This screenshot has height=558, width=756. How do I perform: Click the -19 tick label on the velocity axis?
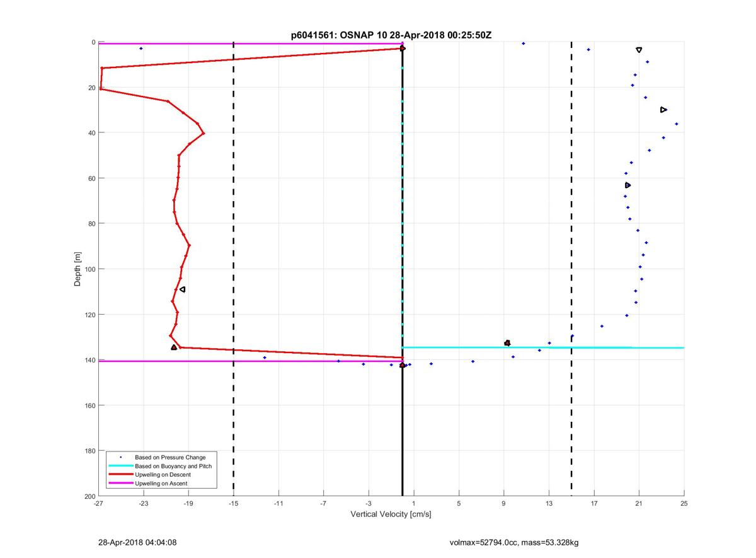pyautogui.click(x=188, y=503)
